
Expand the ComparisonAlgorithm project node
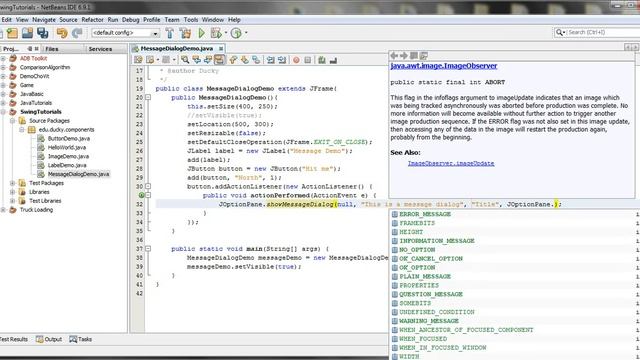(3, 67)
